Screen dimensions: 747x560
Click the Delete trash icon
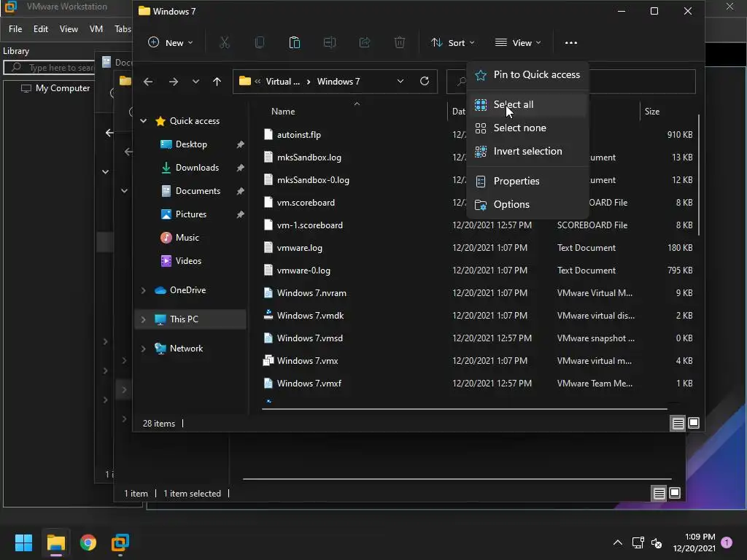coord(400,43)
